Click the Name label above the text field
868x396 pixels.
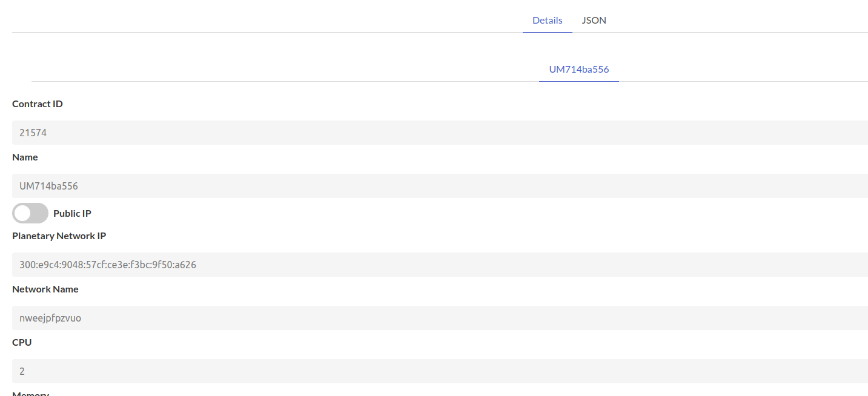[25, 157]
